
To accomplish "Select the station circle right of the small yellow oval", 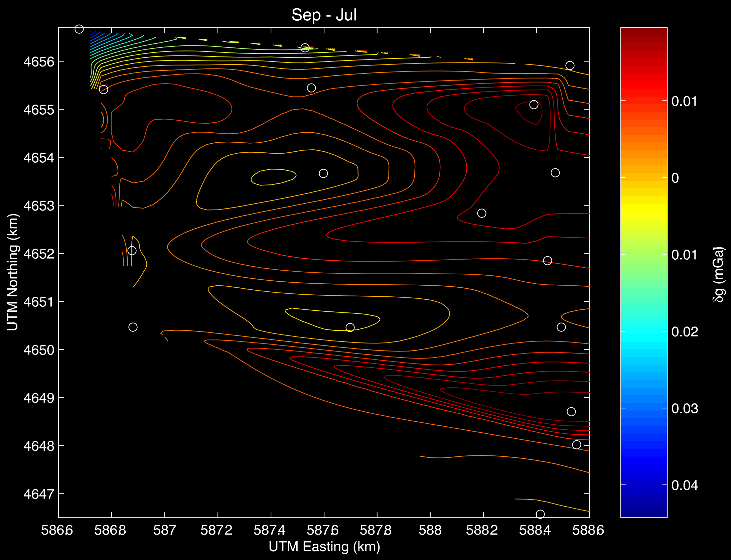I will [x=323, y=173].
